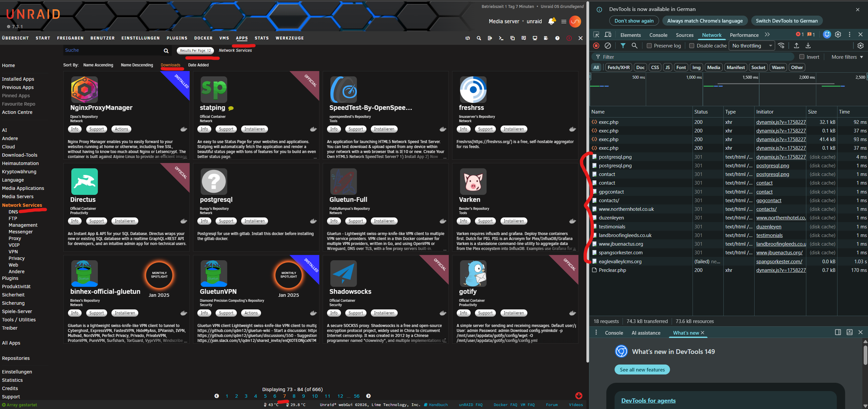Switch to DevTools Sources tab
This screenshot has height=409, width=868.
pyautogui.click(x=684, y=35)
